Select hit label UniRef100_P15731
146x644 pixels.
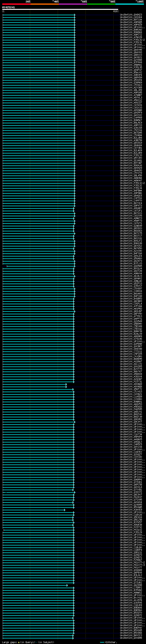(131, 382)
